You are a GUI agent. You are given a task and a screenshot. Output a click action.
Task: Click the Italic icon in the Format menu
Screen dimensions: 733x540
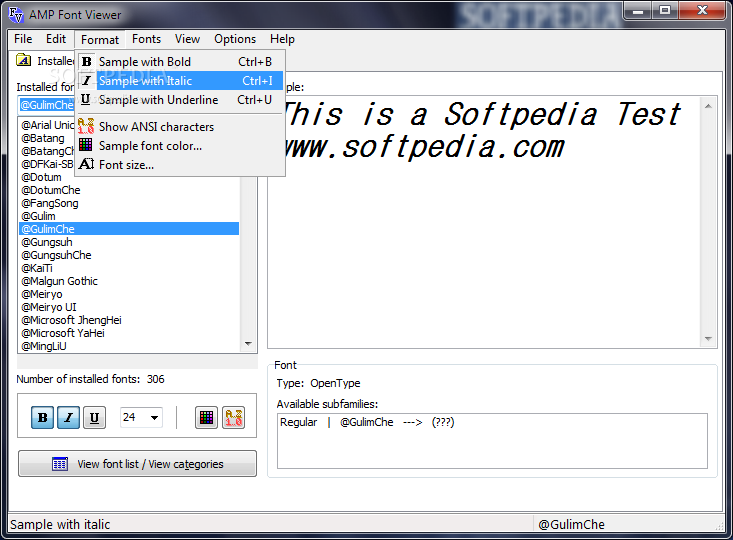[86, 80]
